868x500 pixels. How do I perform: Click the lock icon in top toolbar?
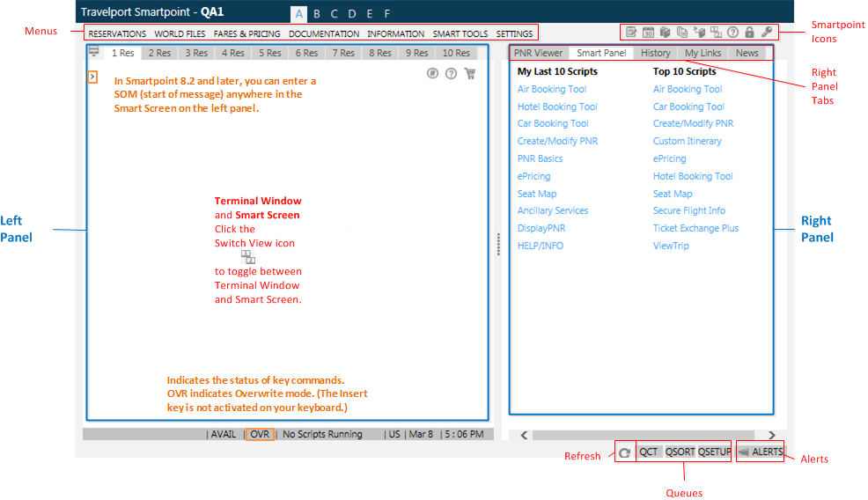(749, 33)
